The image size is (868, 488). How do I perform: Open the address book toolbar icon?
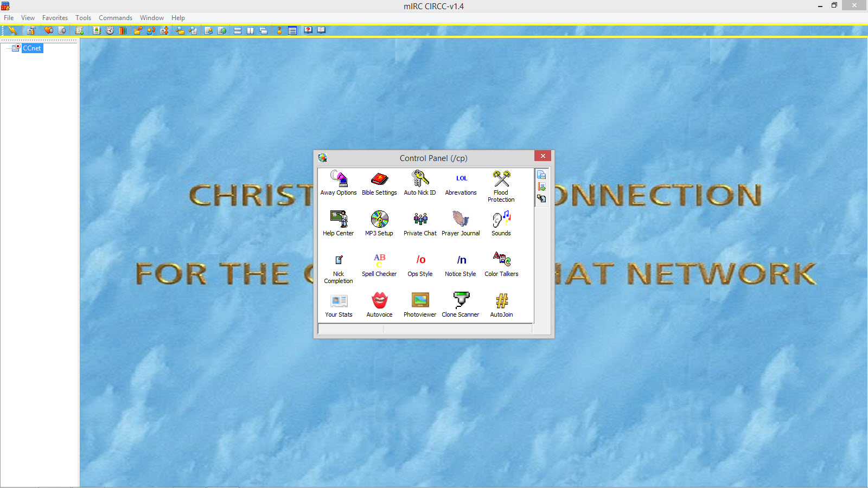click(x=97, y=30)
